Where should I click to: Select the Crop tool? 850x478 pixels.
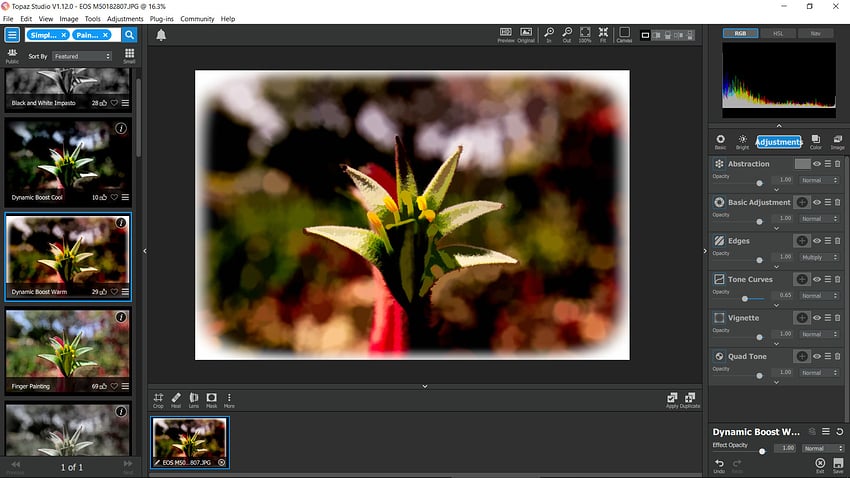[158, 399]
